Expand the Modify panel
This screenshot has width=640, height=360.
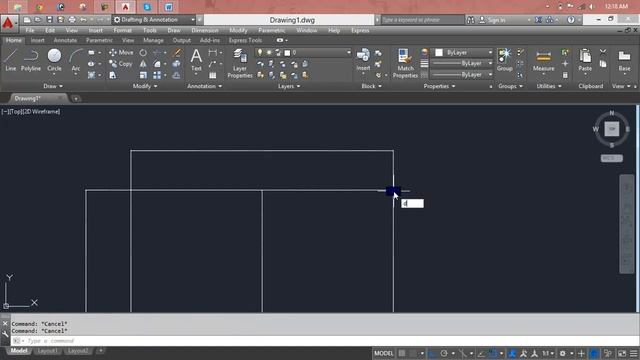pos(145,86)
